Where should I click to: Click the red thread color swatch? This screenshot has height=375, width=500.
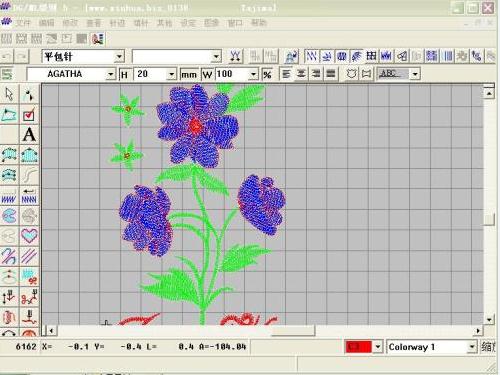359,347
